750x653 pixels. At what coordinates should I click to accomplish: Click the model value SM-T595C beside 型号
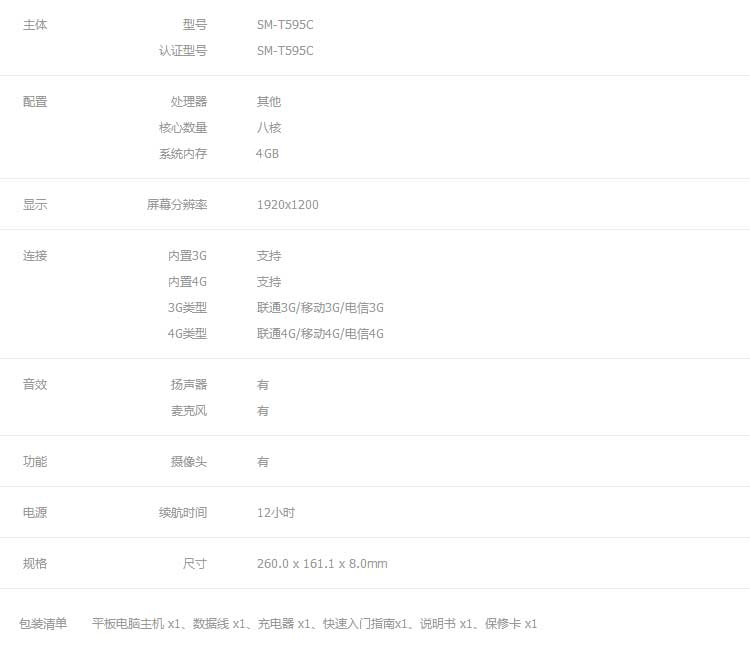284,25
